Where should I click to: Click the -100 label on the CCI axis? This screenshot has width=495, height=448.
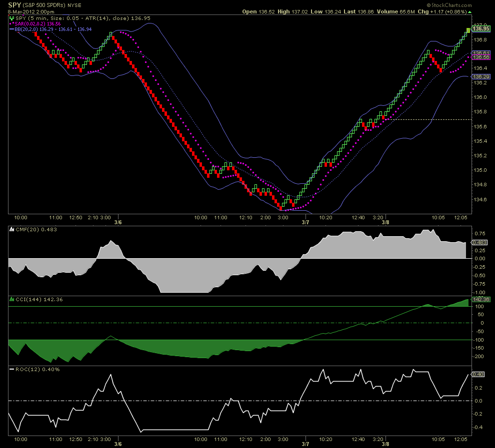[x=479, y=340]
